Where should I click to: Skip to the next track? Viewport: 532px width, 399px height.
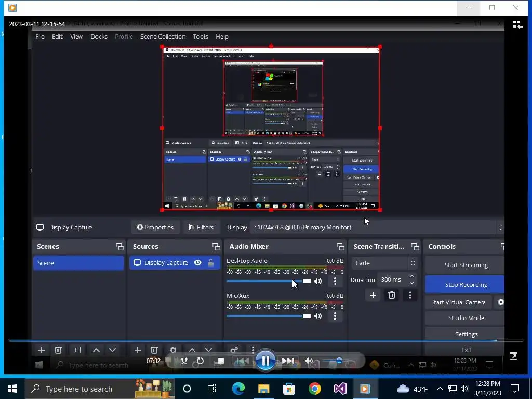coord(288,361)
